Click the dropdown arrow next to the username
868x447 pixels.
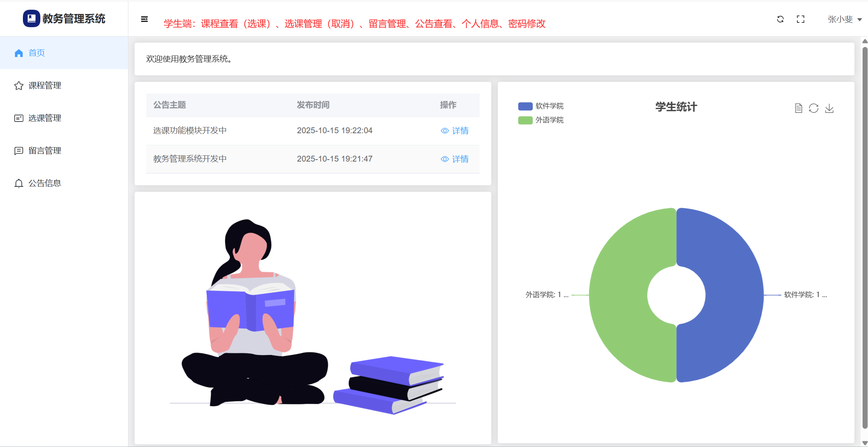(859, 19)
